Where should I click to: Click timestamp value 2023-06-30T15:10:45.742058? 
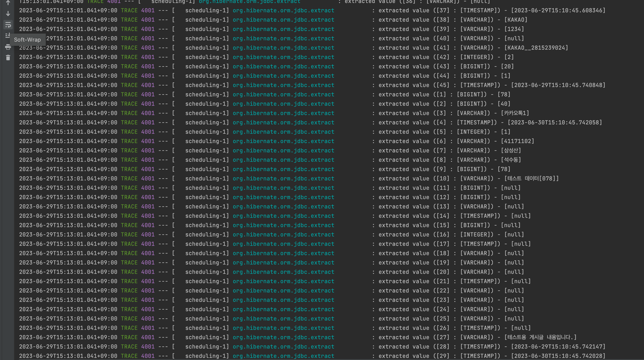pyautogui.click(x=555, y=122)
